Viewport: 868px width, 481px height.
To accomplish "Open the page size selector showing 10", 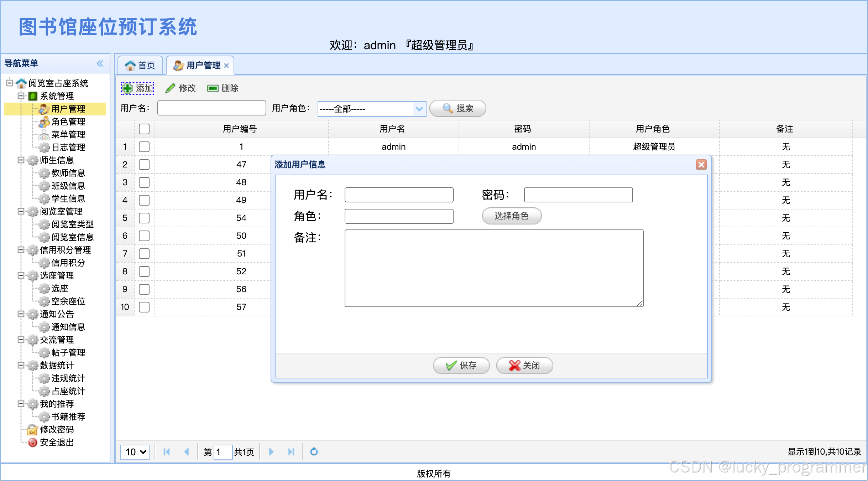I will tap(135, 452).
